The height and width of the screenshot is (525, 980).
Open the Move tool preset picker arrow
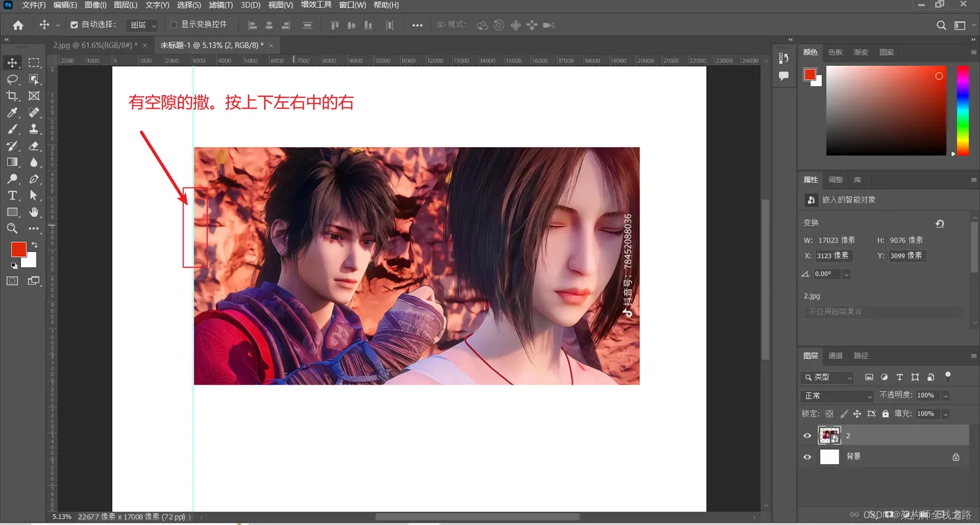pyautogui.click(x=57, y=25)
